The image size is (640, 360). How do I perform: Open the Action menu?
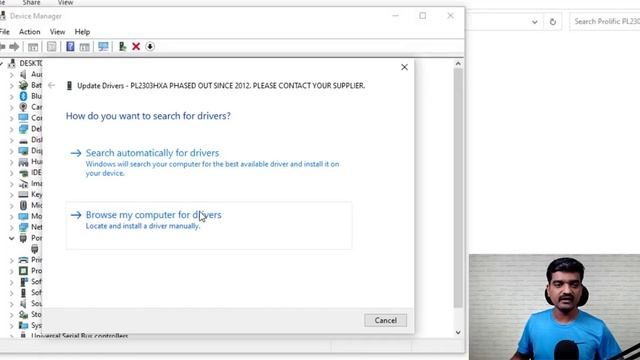[29, 31]
